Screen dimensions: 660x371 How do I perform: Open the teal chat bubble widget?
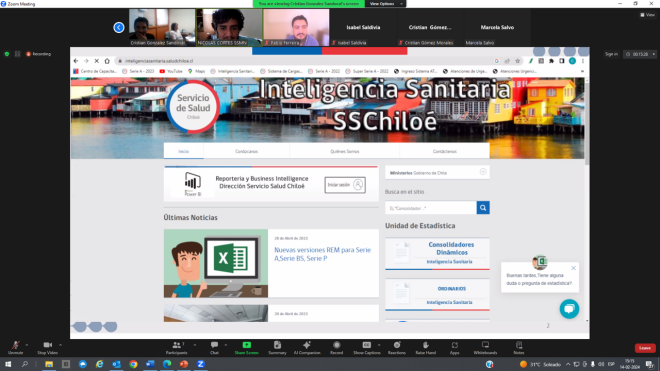(x=569, y=309)
